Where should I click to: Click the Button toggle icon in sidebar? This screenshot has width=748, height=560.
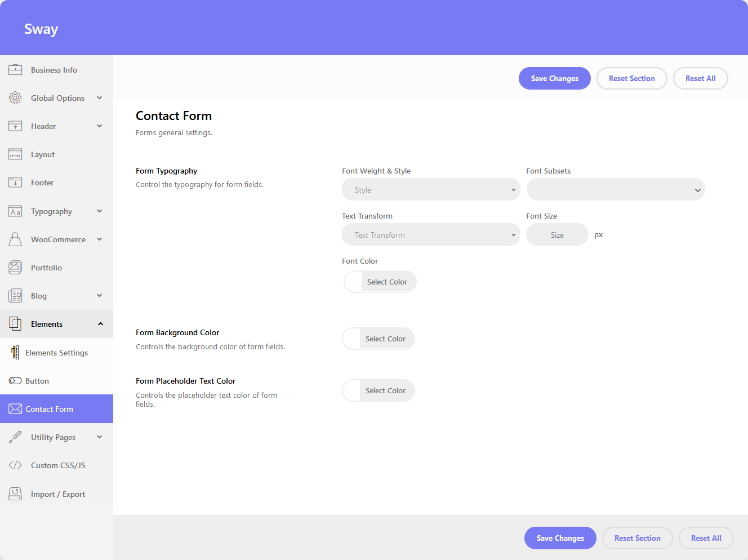pos(15,381)
